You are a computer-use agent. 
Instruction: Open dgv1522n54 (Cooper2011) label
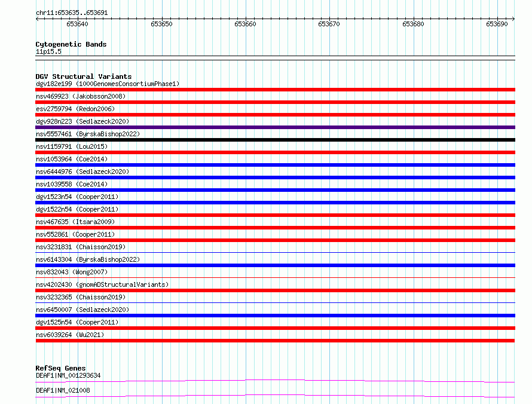coord(77,209)
